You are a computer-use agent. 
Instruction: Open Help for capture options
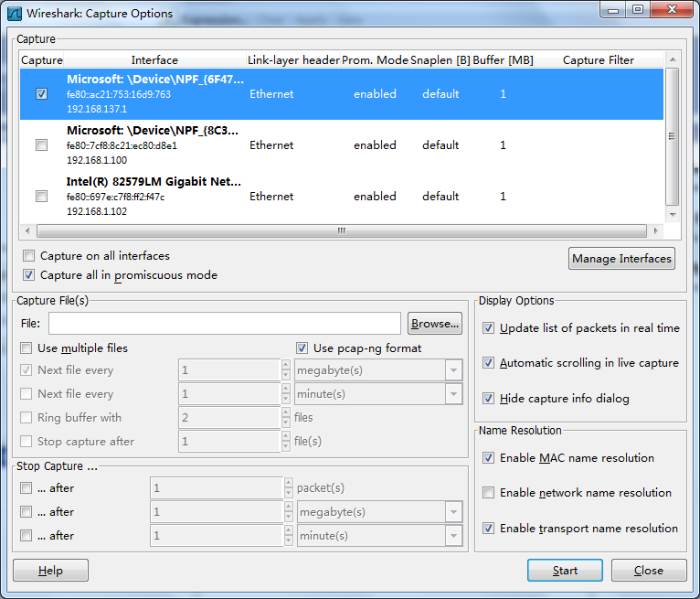(50, 571)
